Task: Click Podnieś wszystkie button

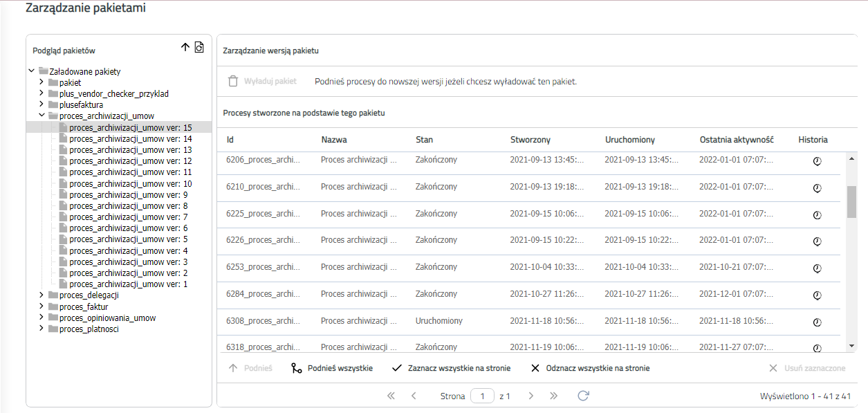Action: point(332,368)
